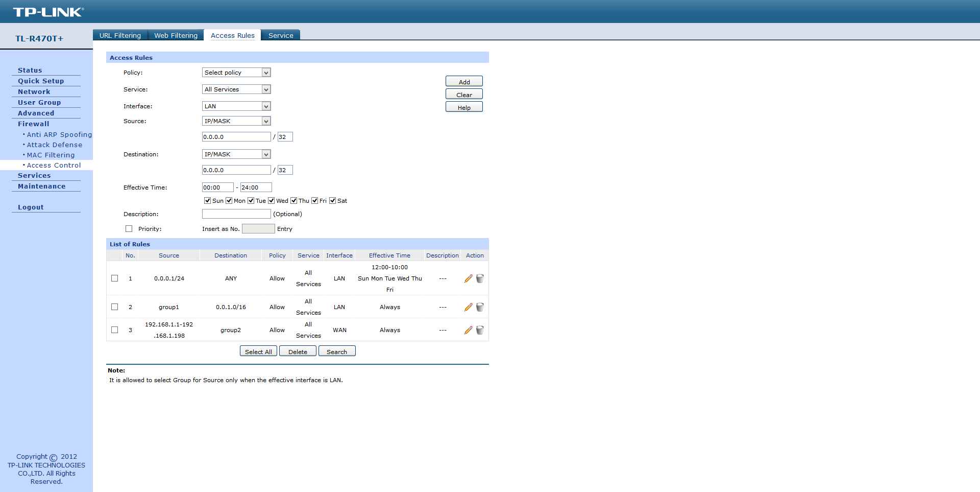Edit rule 2 with the pencil icon
This screenshot has height=492, width=980.
pos(468,307)
